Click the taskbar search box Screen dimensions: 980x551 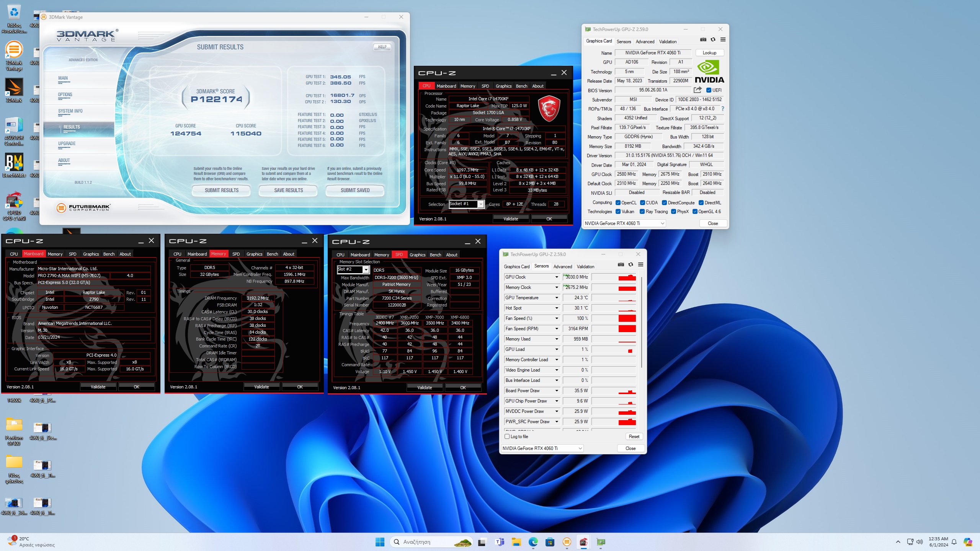(431, 542)
